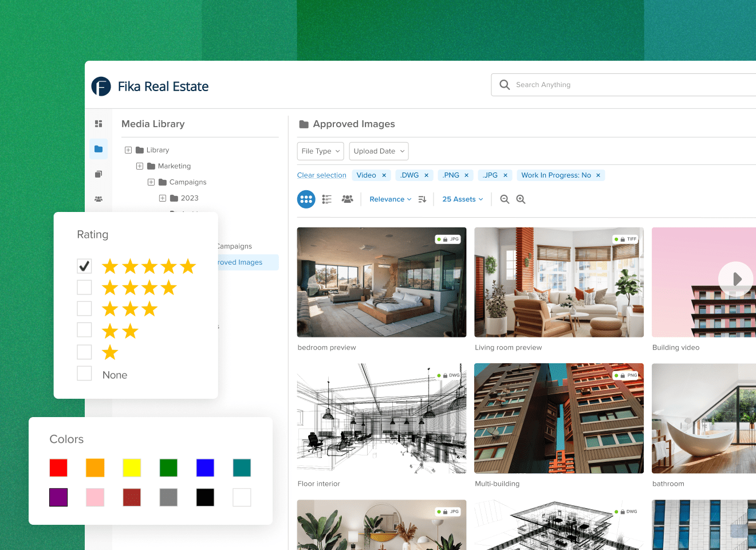Open the collections stack icon in sidebar

click(99, 174)
